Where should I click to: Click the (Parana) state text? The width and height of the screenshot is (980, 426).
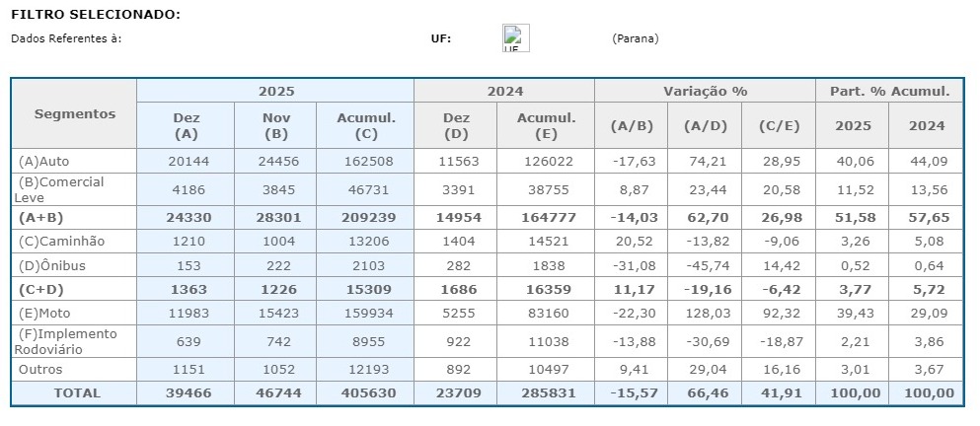click(635, 38)
